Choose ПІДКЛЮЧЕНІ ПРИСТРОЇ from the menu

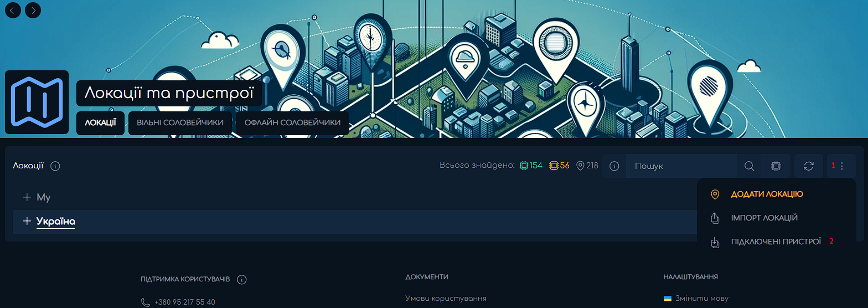click(776, 242)
